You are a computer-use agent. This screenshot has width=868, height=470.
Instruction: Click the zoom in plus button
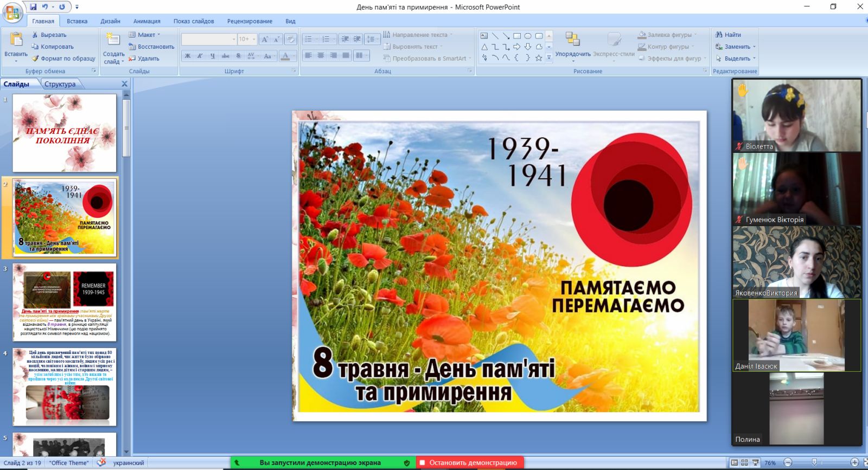pos(854,462)
